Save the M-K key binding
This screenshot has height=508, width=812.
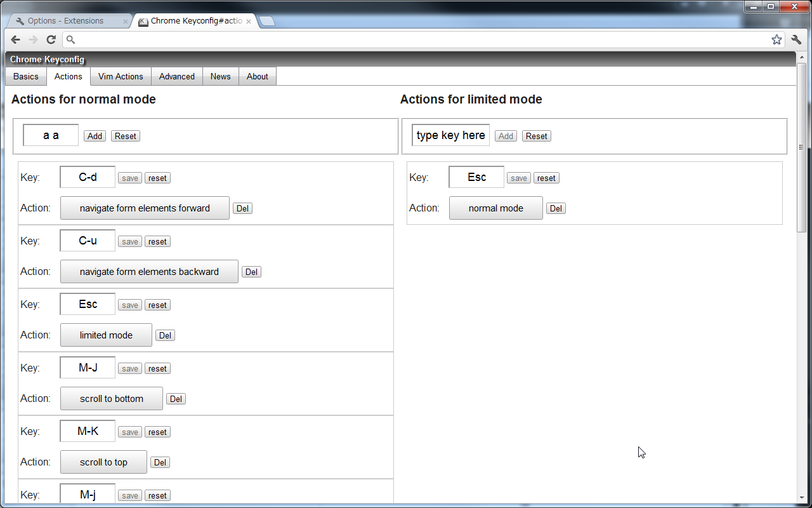coord(130,432)
